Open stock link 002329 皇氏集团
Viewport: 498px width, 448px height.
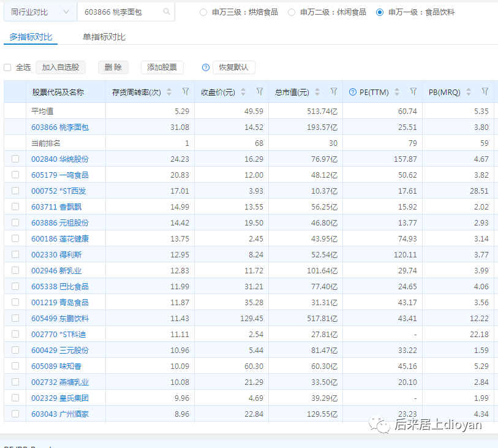[x=60, y=398]
